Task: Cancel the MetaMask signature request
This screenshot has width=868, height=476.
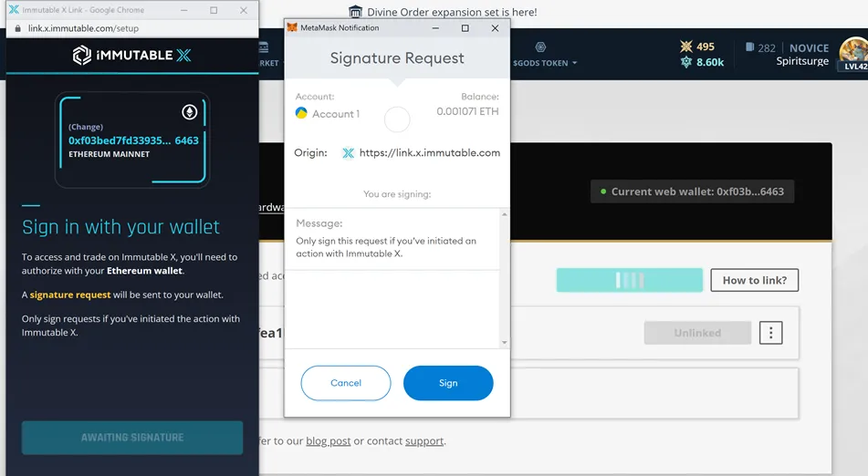Action: click(345, 383)
